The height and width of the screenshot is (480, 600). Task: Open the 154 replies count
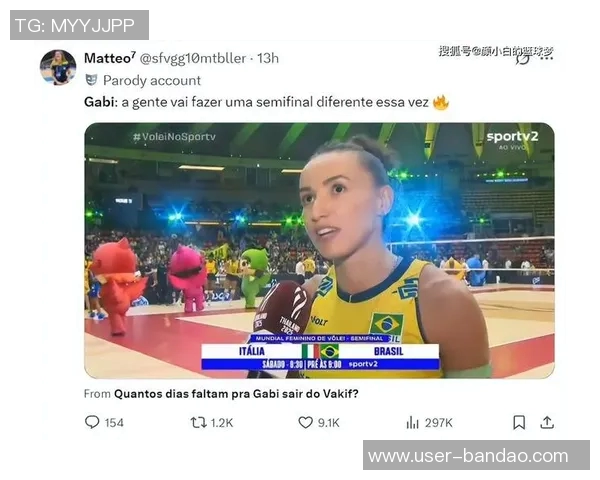point(114,423)
